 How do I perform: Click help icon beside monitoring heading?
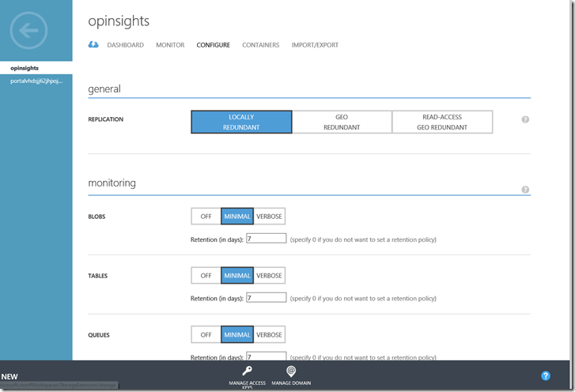point(525,190)
